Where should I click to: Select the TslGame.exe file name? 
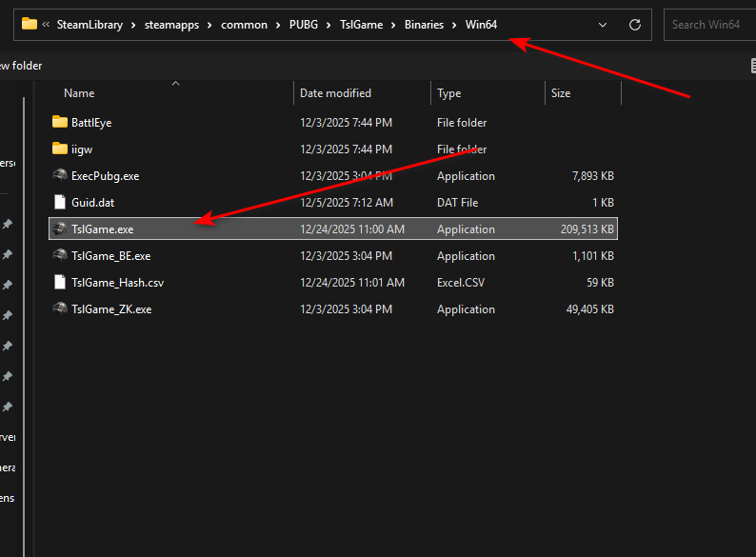click(x=102, y=229)
